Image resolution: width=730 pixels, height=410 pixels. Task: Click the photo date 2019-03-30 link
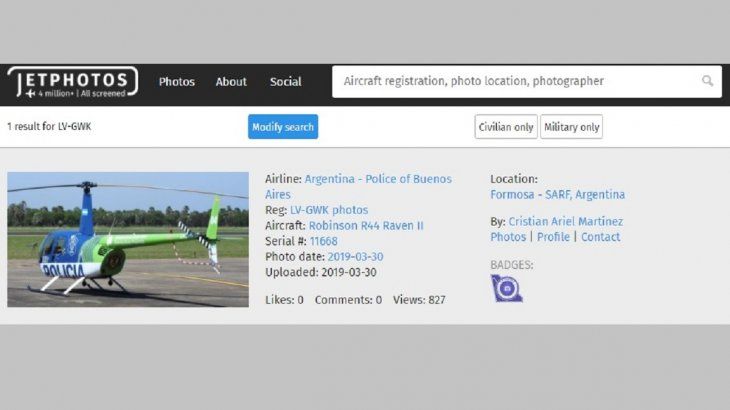(355, 257)
